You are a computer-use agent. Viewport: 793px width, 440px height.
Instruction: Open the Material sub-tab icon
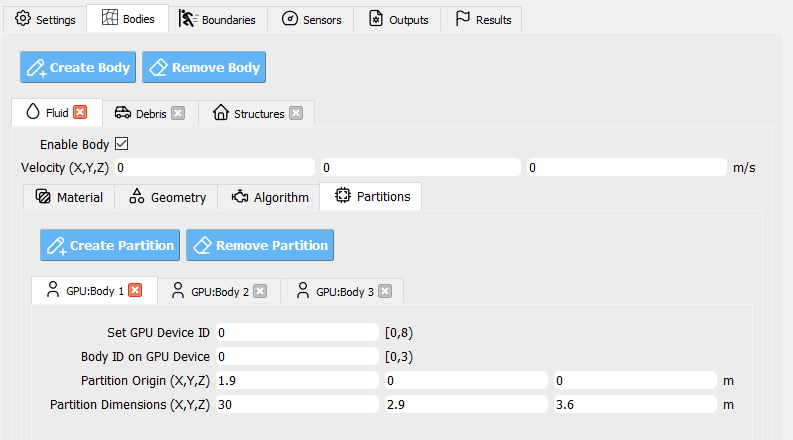[x=43, y=196]
